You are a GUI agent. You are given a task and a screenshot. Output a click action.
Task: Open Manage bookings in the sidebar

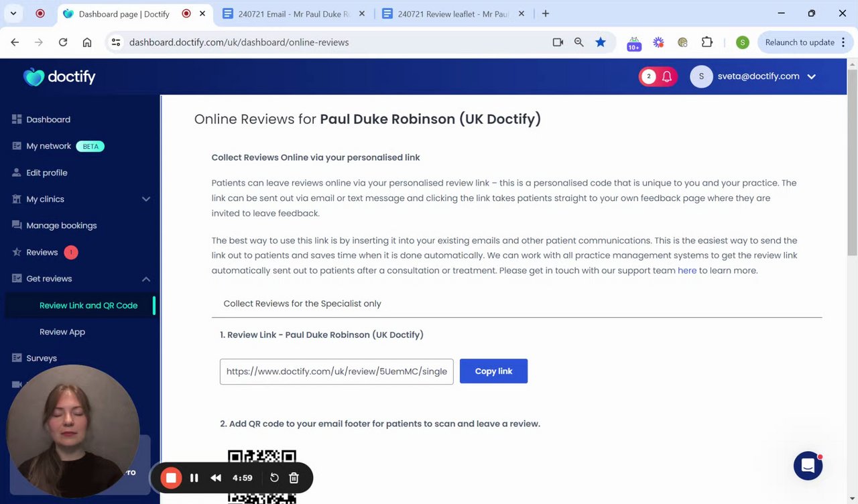point(62,225)
